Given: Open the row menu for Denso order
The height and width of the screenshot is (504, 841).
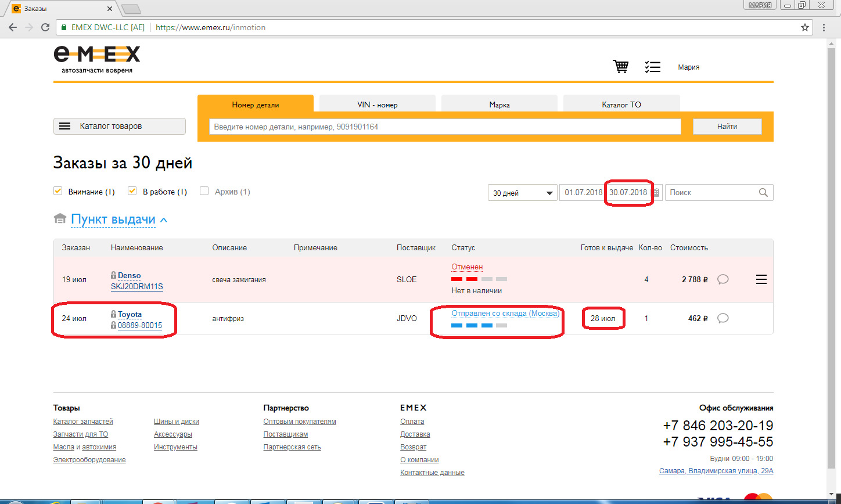Looking at the screenshot, I should click(761, 280).
